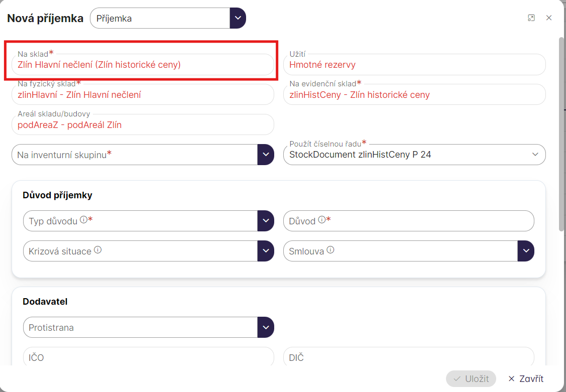Click the DIČ input field
This screenshot has height=392, width=566.
click(408, 357)
